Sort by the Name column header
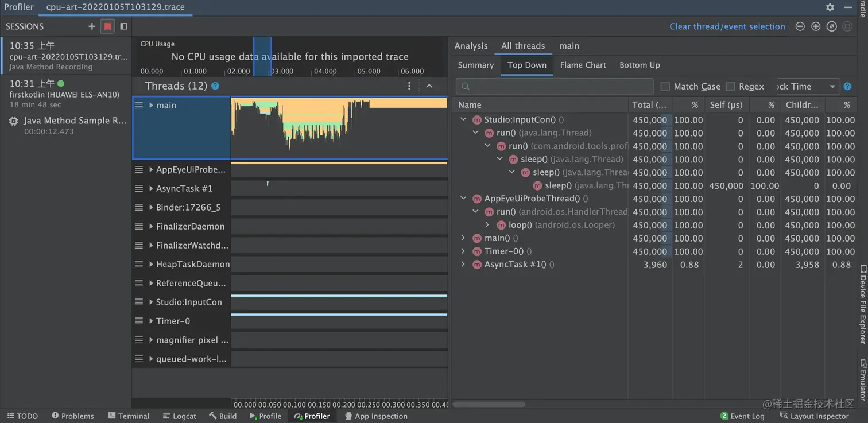 click(540, 105)
